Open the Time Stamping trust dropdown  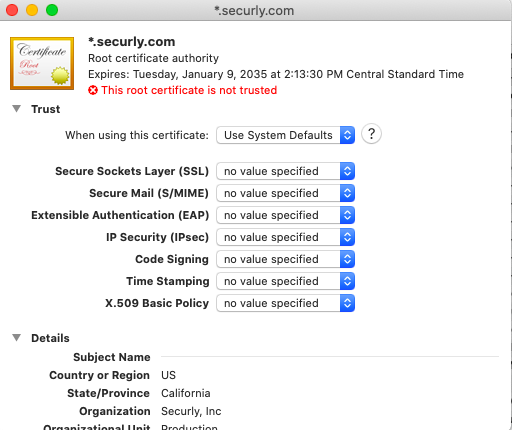(x=285, y=281)
